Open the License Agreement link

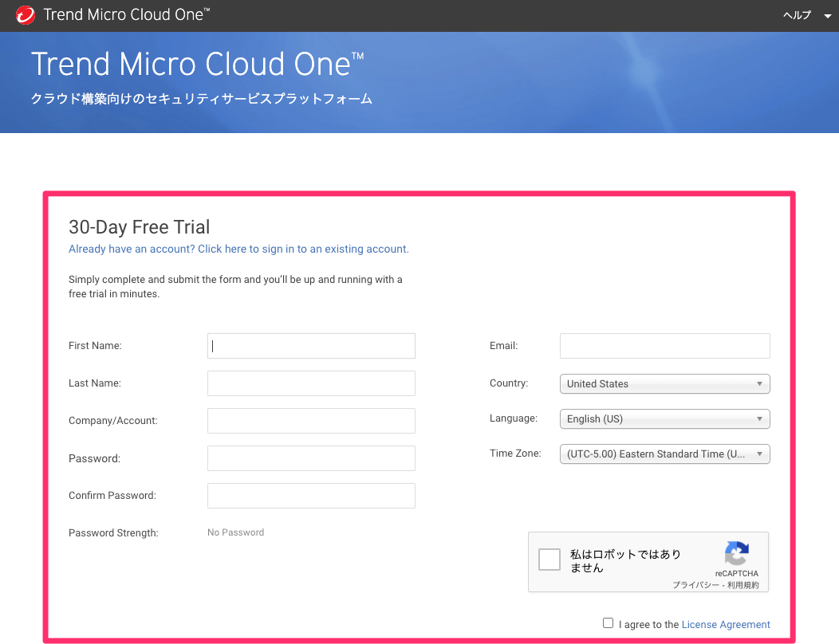pos(726,624)
